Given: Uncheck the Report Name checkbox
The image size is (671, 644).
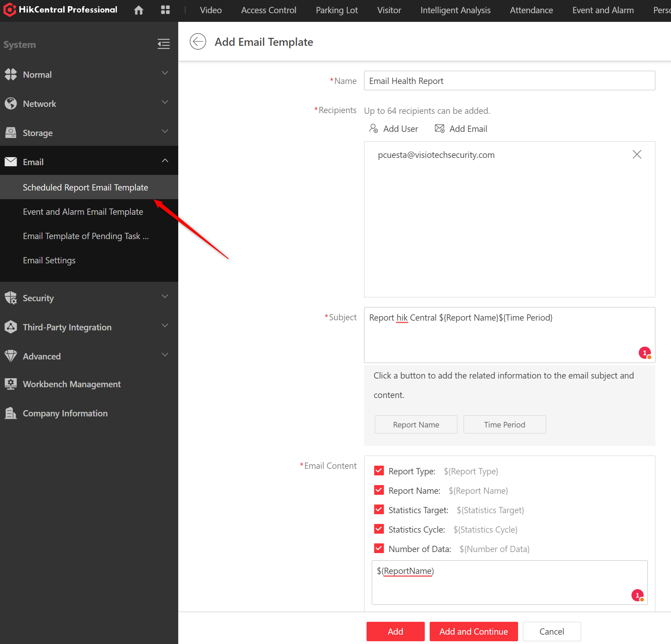Looking at the screenshot, I should (379, 490).
